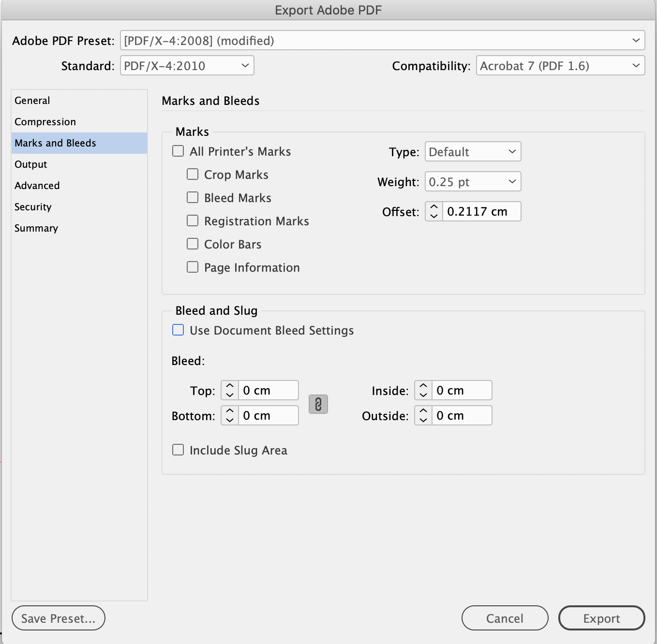Enable Color Bars
Viewport: 657px width, 644px height.
[193, 243]
